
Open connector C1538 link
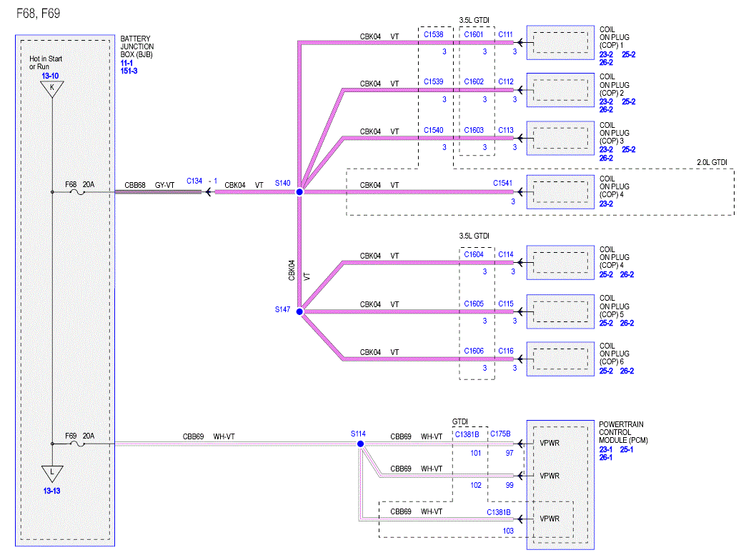pyautogui.click(x=434, y=35)
